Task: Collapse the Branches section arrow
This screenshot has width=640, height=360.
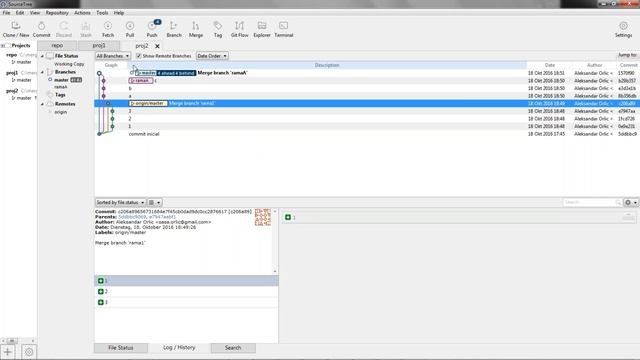Action: pyautogui.click(x=42, y=72)
